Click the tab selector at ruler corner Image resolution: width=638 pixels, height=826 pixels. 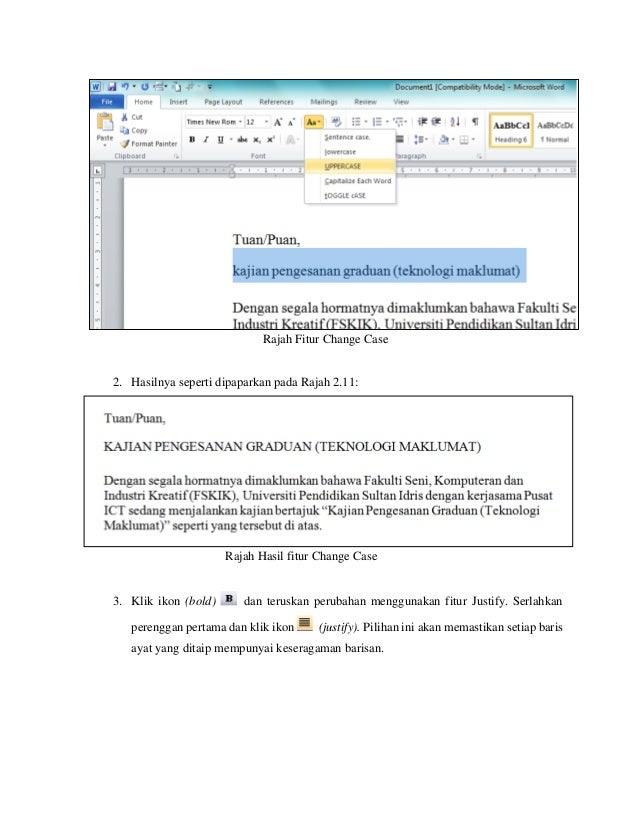coord(97,170)
